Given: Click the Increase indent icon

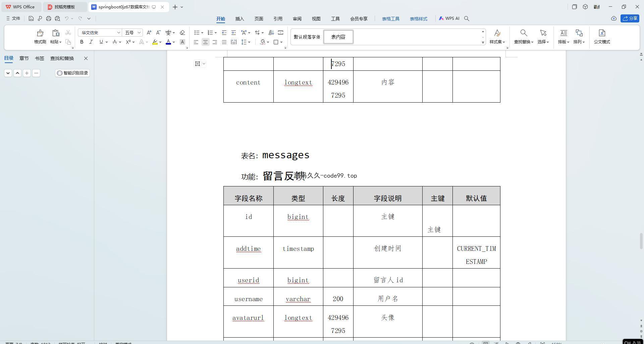Looking at the screenshot, I should coord(233,33).
